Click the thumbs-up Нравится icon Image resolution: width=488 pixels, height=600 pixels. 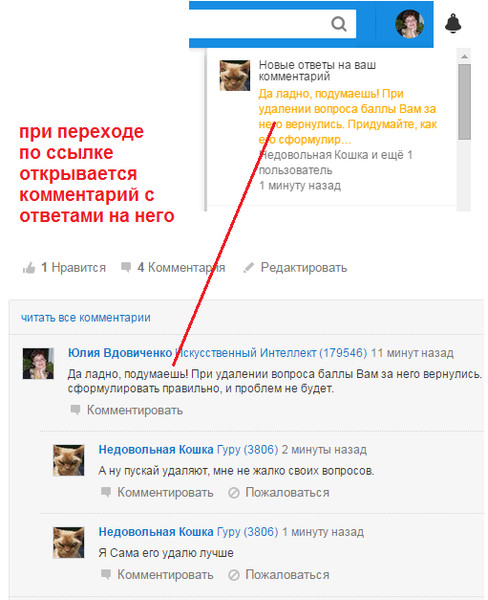point(29,268)
